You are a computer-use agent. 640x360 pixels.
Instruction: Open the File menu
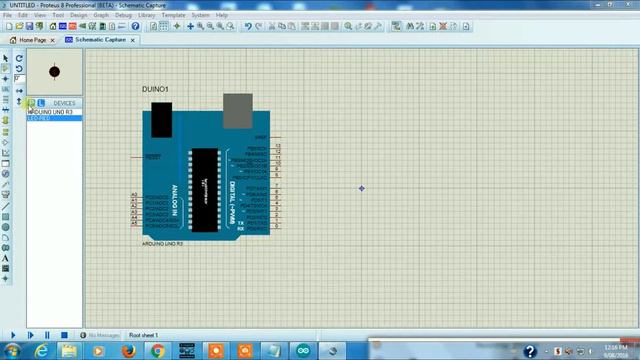[x=7, y=15]
